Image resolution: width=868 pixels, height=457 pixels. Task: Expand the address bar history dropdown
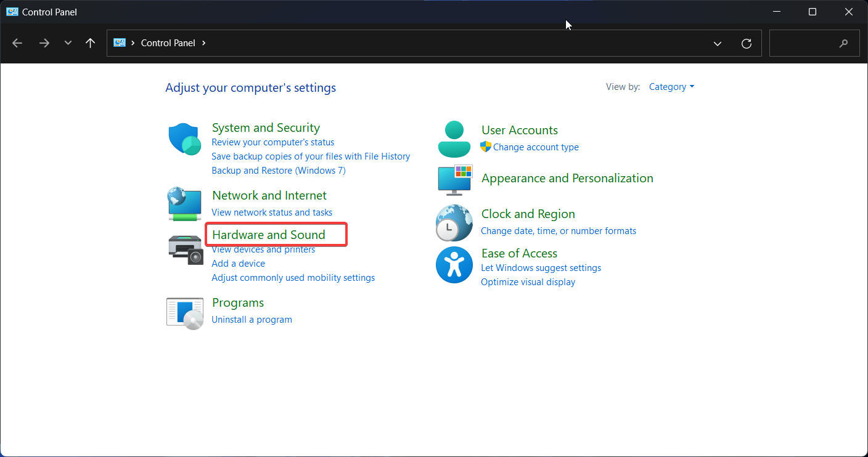pyautogui.click(x=718, y=44)
